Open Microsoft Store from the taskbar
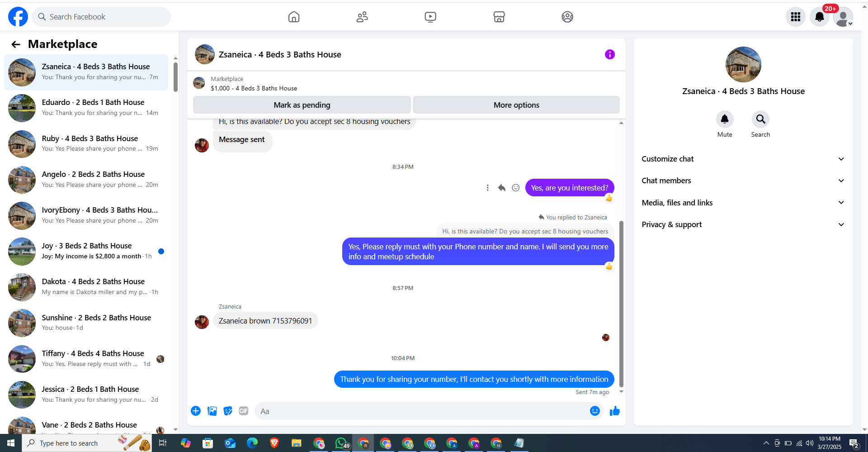The image size is (868, 452). (208, 443)
